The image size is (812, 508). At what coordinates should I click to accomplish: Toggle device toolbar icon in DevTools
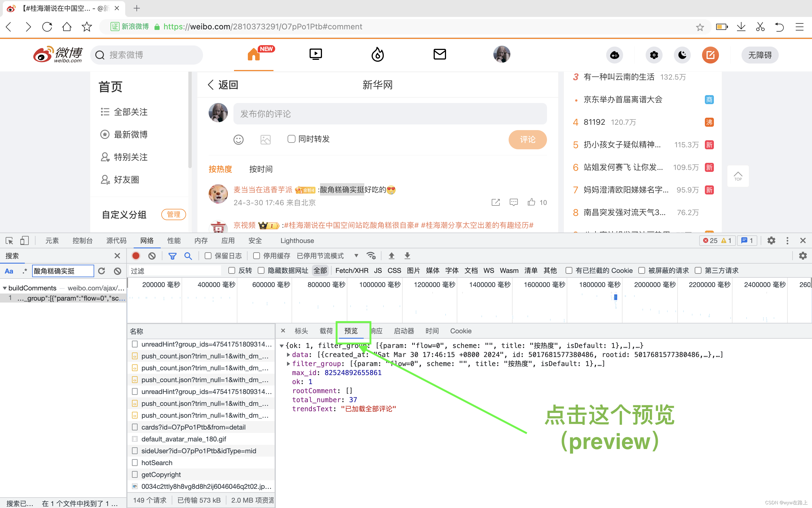coord(24,240)
